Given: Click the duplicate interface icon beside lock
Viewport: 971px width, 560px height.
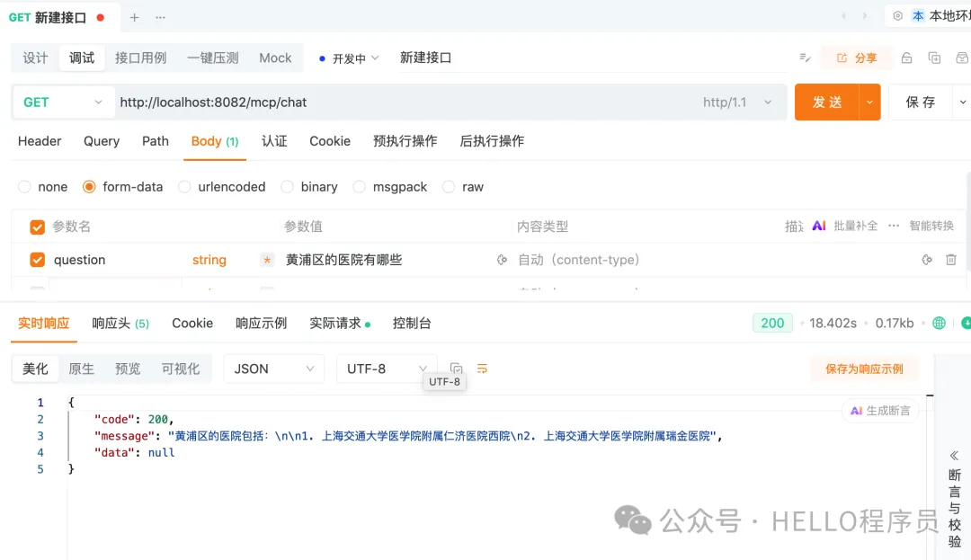Looking at the screenshot, I should tap(934, 58).
